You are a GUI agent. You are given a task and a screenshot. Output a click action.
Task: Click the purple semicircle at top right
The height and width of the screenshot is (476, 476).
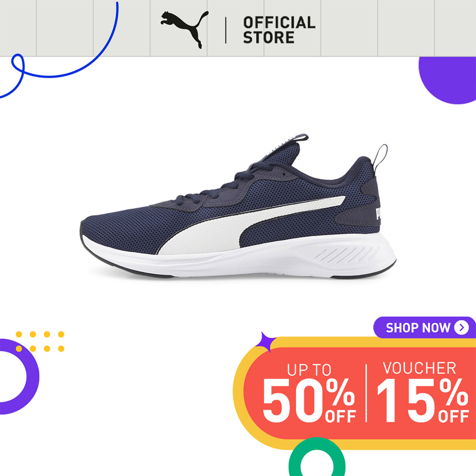click(447, 80)
